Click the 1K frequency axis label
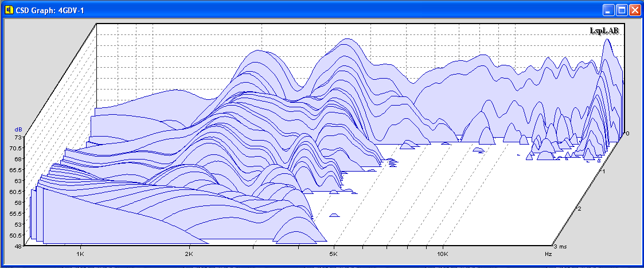The image size is (644, 268). (x=80, y=254)
